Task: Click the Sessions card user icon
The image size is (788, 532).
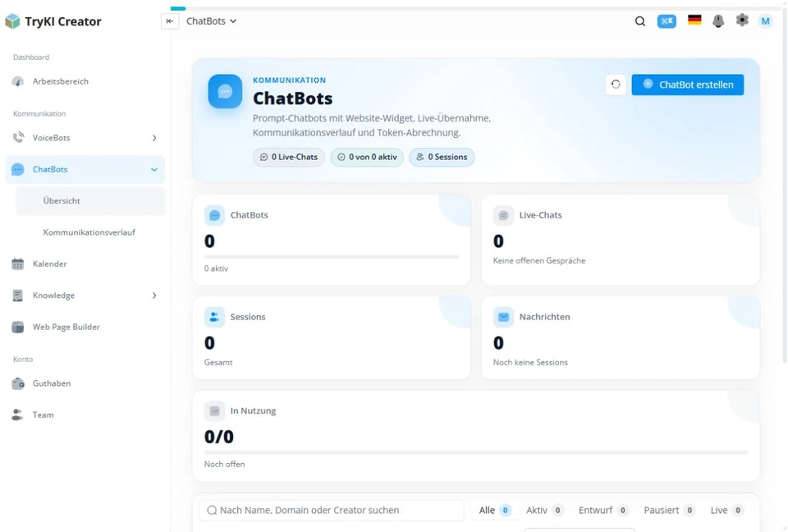Action: (x=214, y=317)
